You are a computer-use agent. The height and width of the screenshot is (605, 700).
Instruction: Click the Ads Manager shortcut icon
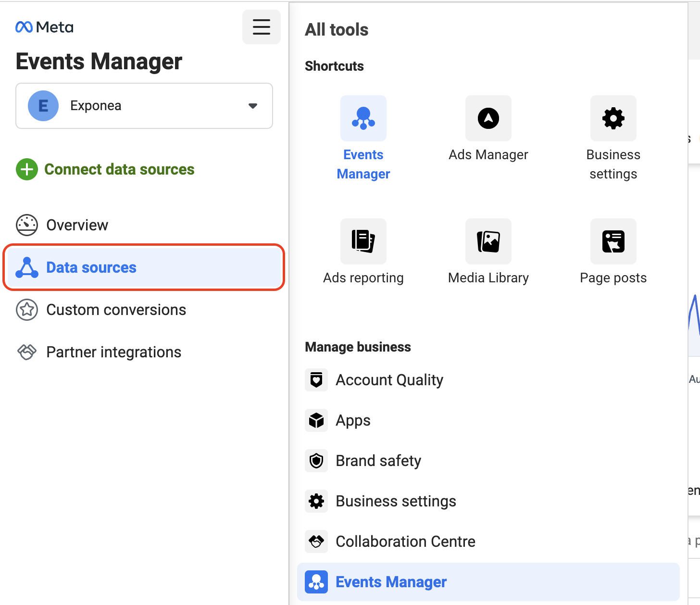[x=488, y=118]
